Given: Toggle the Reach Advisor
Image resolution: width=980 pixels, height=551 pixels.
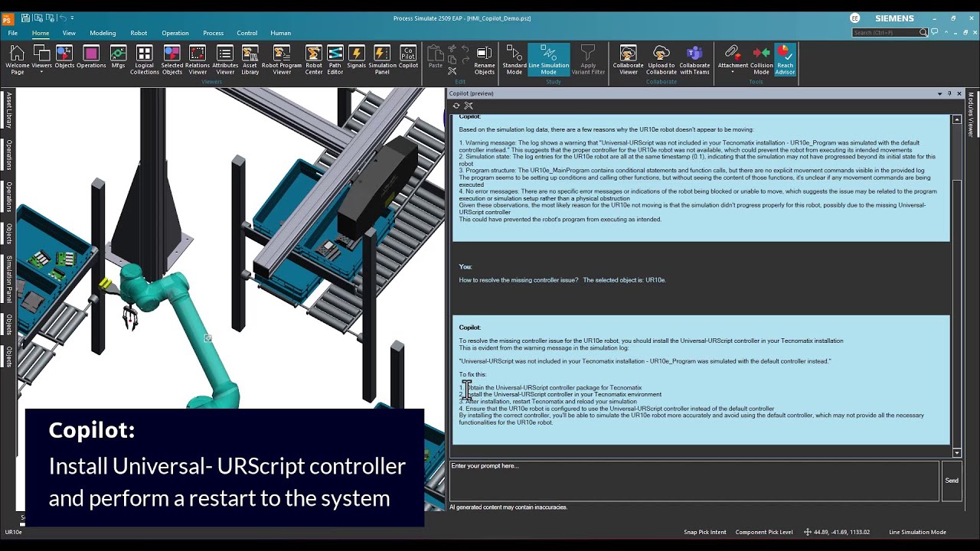Looking at the screenshot, I should (786, 60).
